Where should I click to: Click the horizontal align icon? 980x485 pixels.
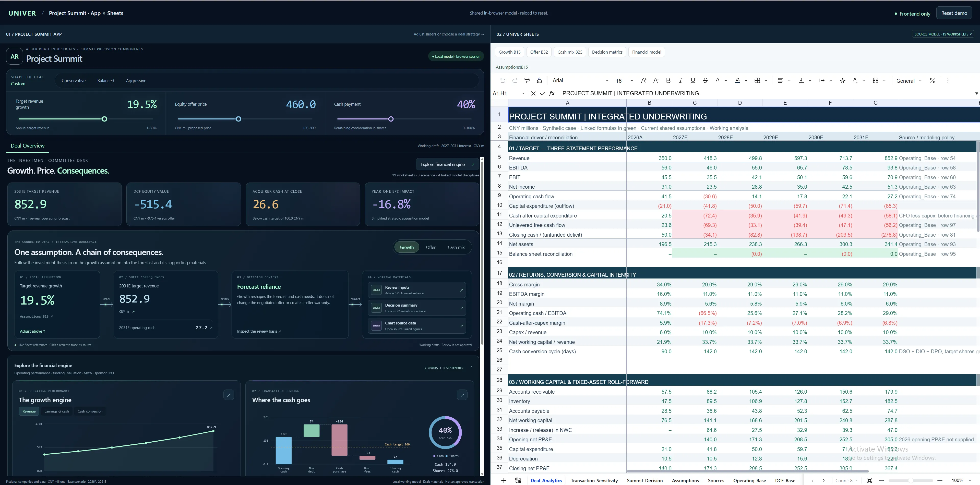point(781,80)
